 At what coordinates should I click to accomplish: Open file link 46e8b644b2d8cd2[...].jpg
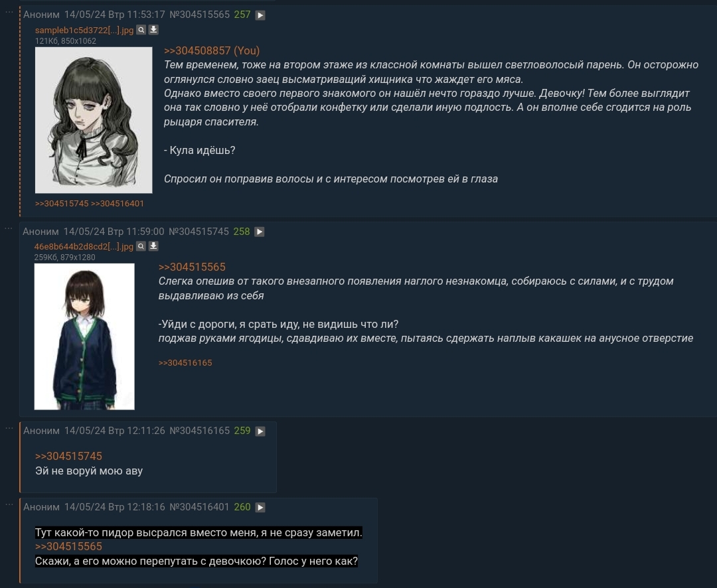(x=84, y=247)
